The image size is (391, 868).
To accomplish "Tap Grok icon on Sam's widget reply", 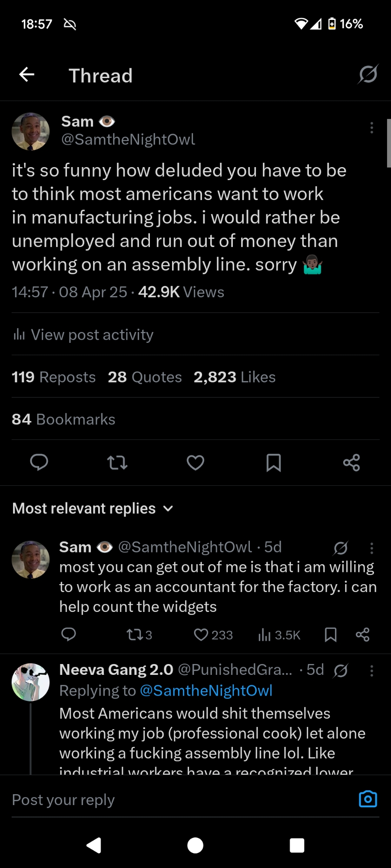I will point(341,548).
